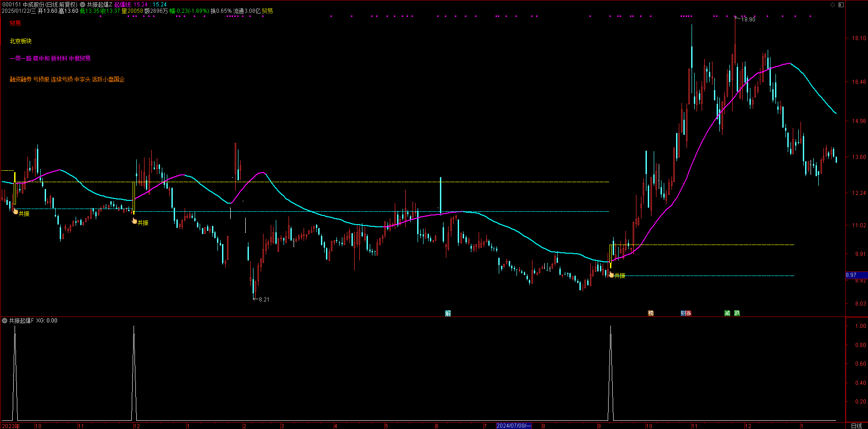Click the 18.10 label on price axis

[x=859, y=38]
